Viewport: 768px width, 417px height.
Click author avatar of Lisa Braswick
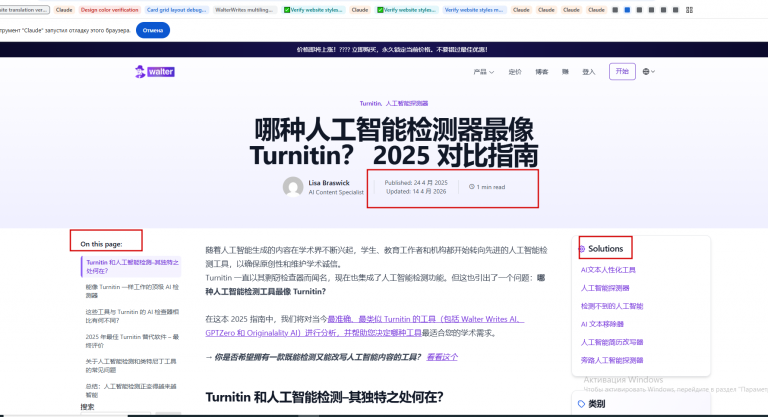click(293, 187)
